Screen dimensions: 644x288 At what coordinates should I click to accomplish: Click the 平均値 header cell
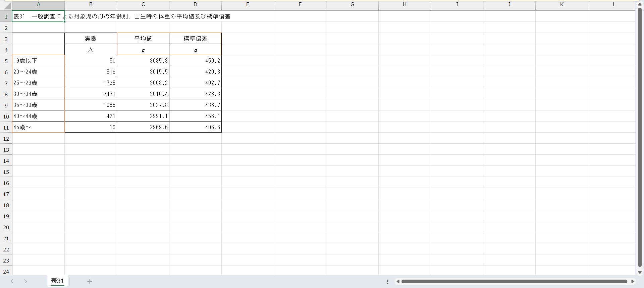pos(143,39)
